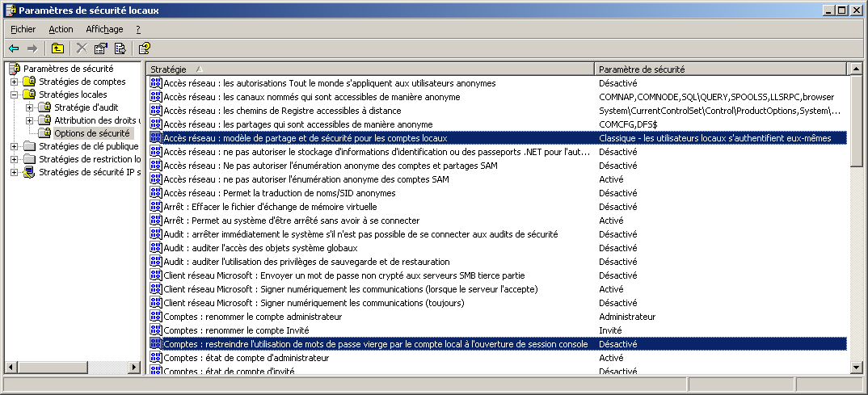Screen dimensions: 868x395
Task: Click policy icon for 'renommer le compte Invité'
Action: pyautogui.click(x=155, y=330)
